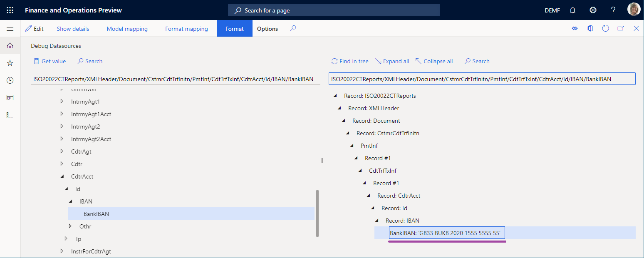Expand the IntrmyAgt1 tree node

click(x=62, y=102)
